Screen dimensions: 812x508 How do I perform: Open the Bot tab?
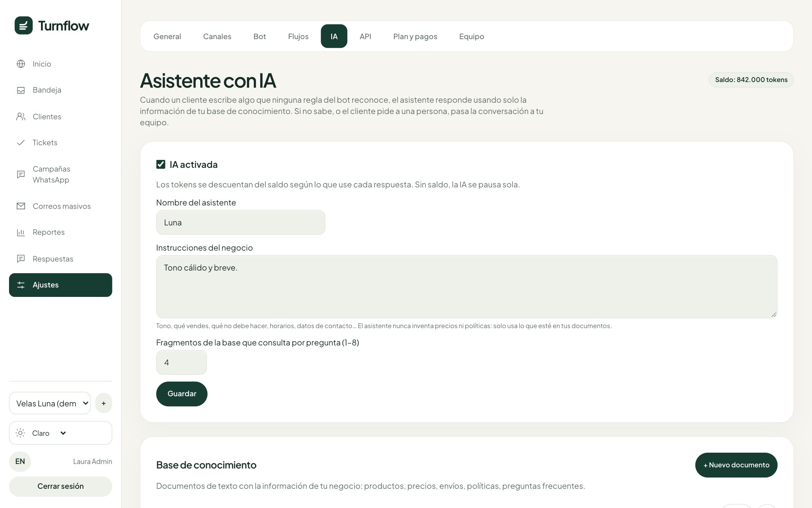[260, 37]
